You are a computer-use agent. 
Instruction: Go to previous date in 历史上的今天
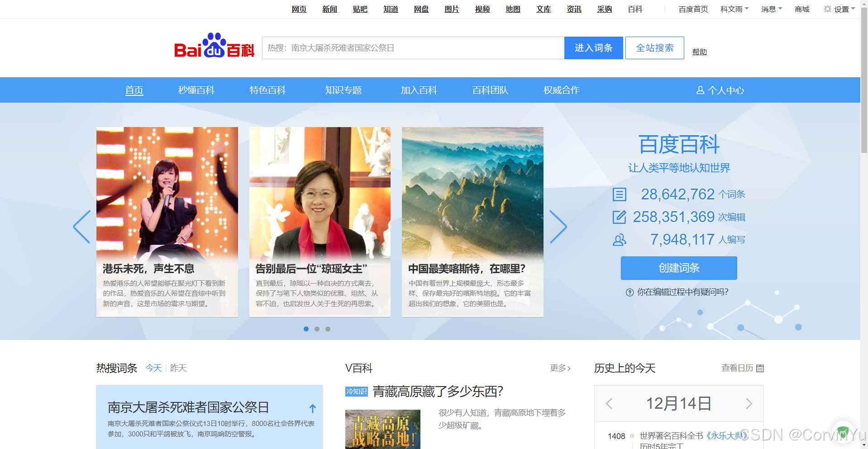[x=609, y=403]
